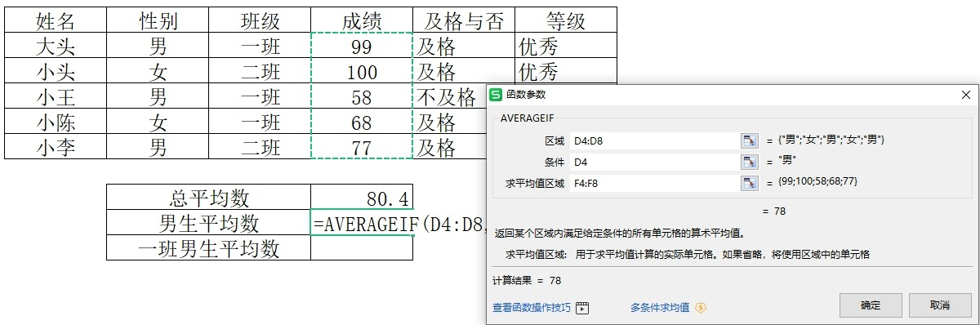Open the 查看函数操作技巧 link
The width and height of the screenshot is (980, 325).
click(x=532, y=308)
